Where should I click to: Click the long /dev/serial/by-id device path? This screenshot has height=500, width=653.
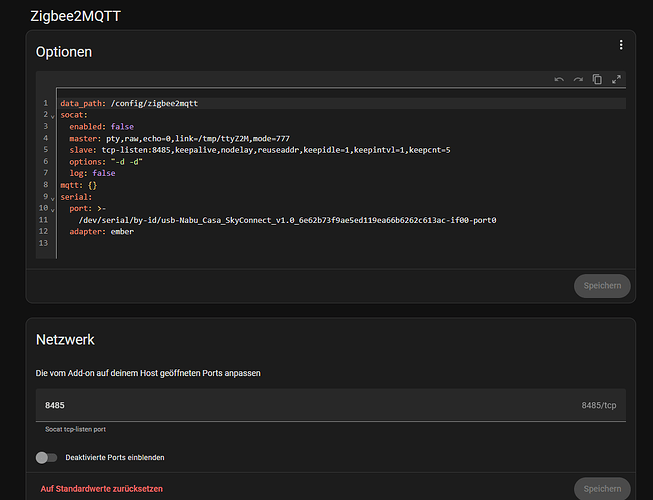(x=288, y=220)
